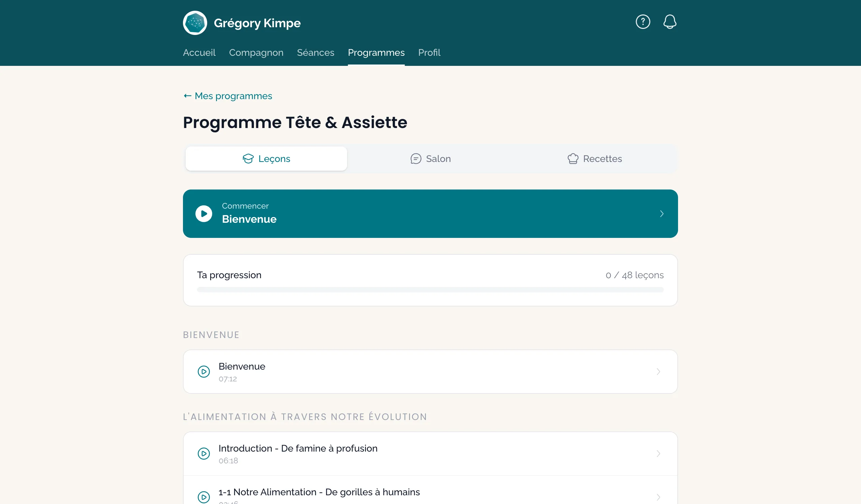The width and height of the screenshot is (861, 504).
Task: Switch to the Salon tab
Action: [430, 159]
